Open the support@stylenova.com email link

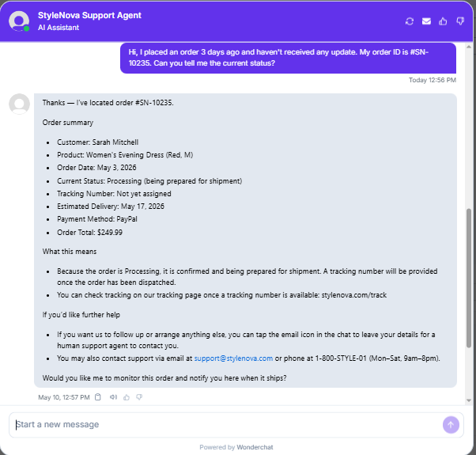(x=233, y=358)
